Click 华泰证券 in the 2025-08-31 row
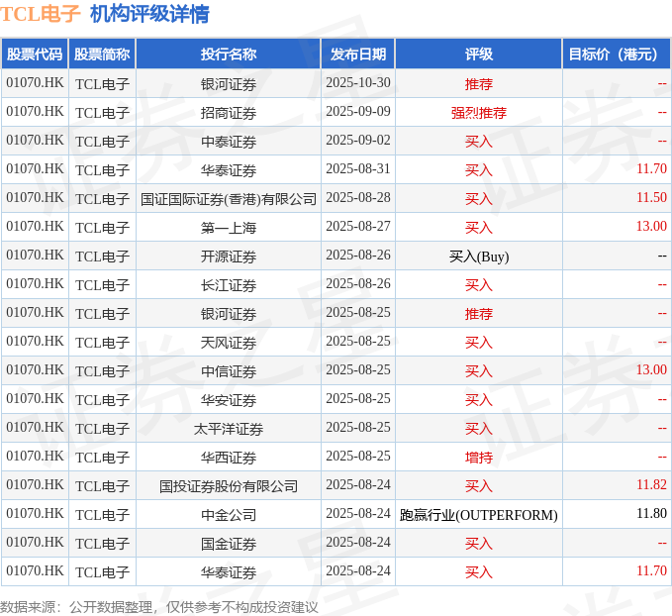 click(229, 170)
